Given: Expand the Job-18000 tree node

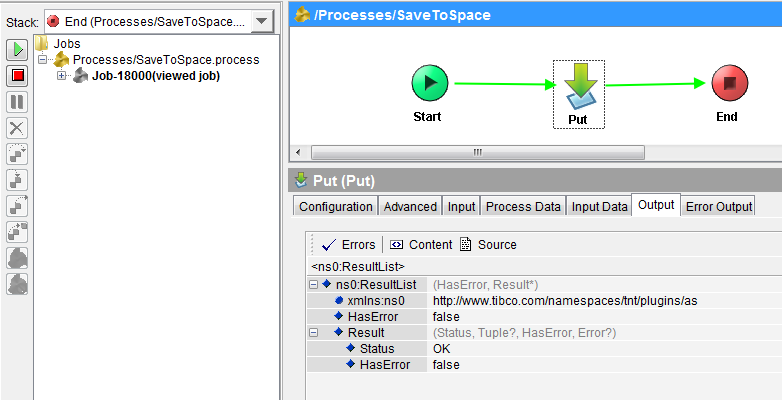Looking at the screenshot, I should (x=61, y=76).
